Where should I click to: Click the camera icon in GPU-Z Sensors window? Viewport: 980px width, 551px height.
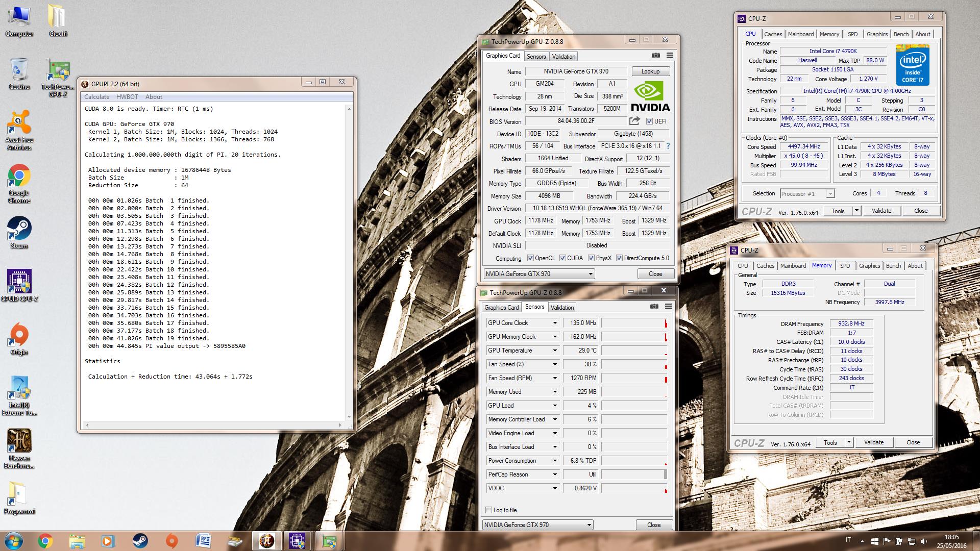[x=654, y=306]
